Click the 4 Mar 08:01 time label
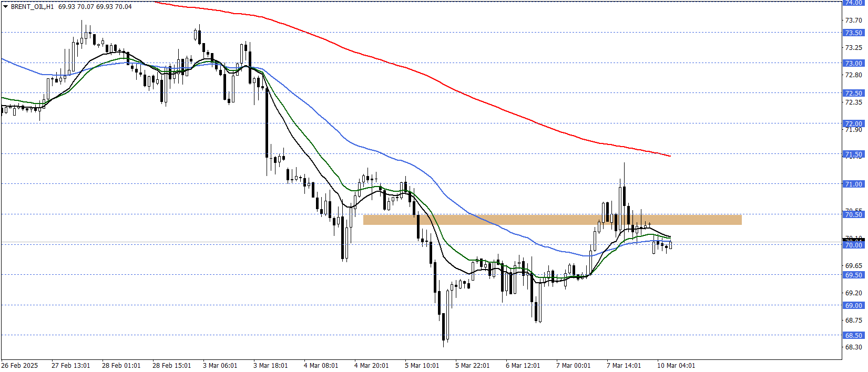 (x=321, y=365)
